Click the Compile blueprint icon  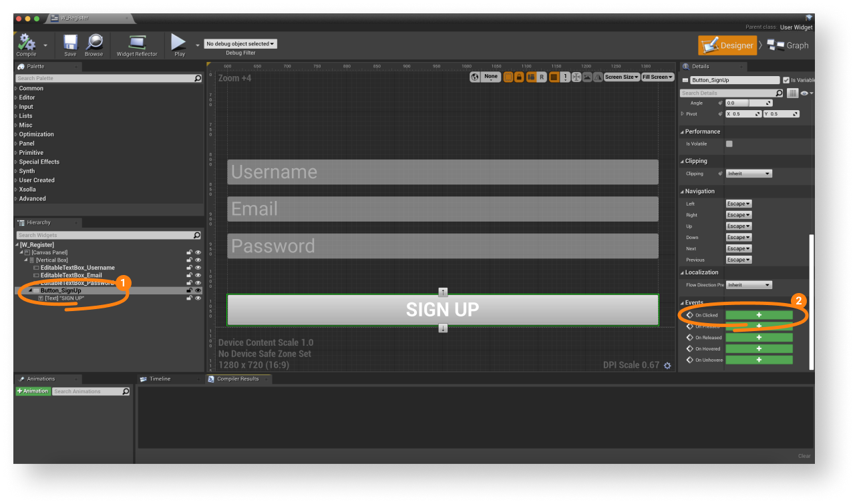coord(27,43)
